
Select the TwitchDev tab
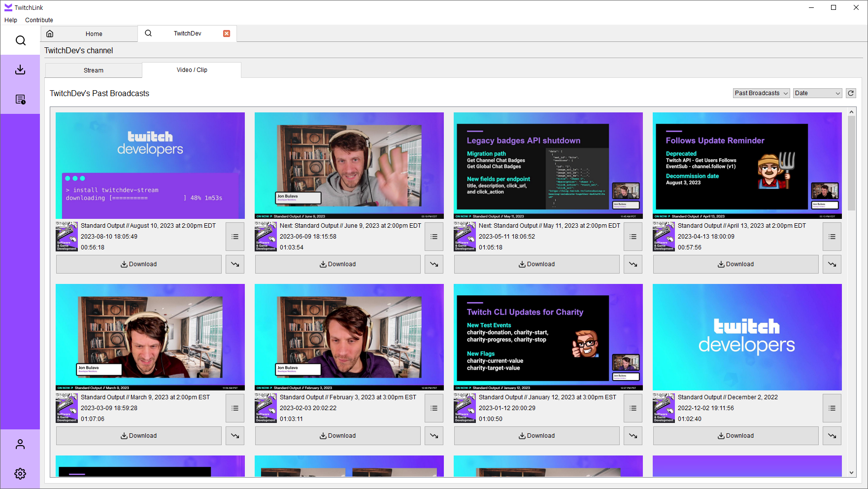187,34
